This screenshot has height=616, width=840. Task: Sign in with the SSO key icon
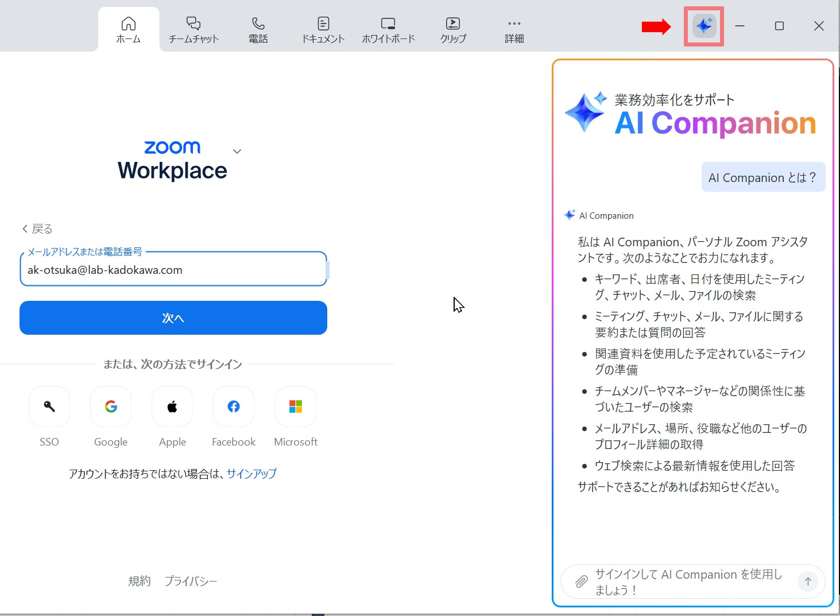tap(49, 406)
